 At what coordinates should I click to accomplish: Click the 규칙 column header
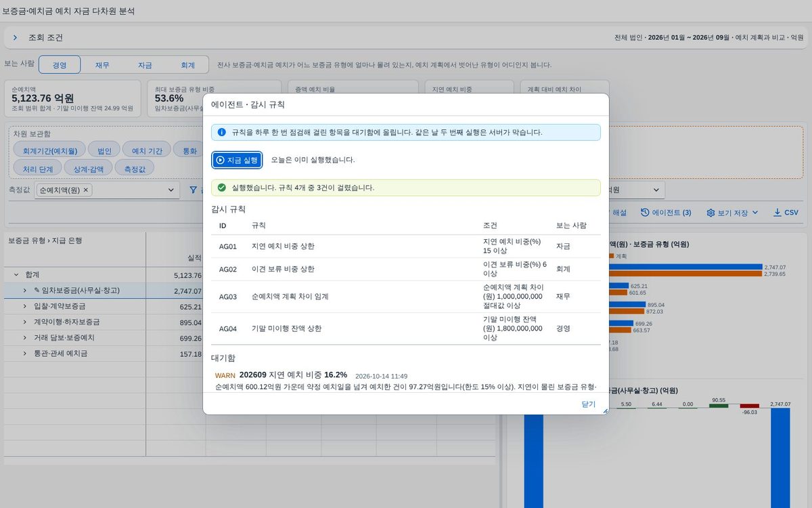pos(258,226)
